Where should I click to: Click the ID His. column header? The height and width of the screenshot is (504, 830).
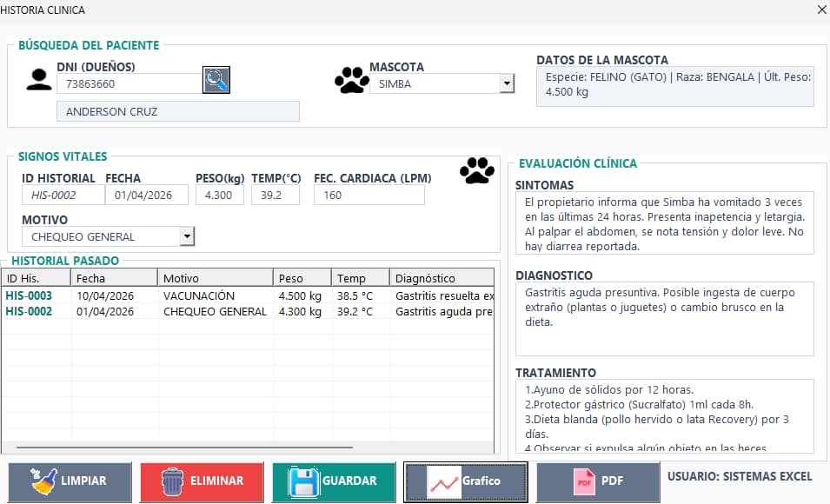pos(36,278)
